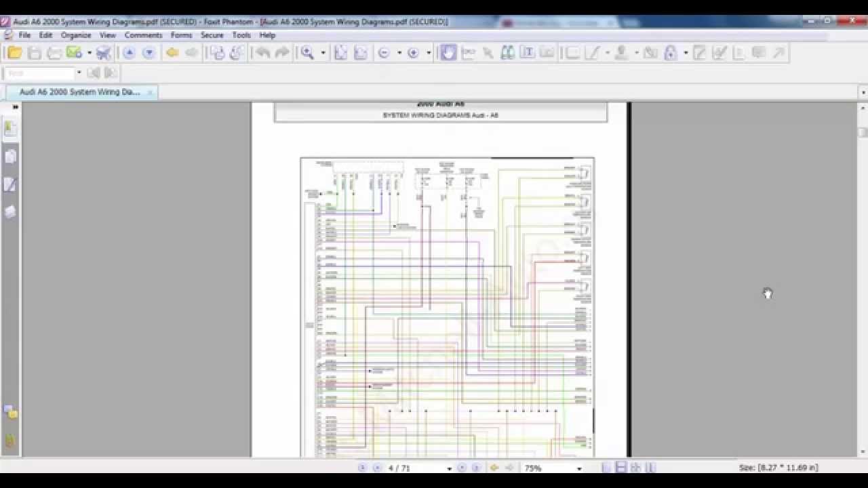This screenshot has width=868, height=488.
Task: Open the Comments panel at sidebar bottom
Action: (10, 412)
